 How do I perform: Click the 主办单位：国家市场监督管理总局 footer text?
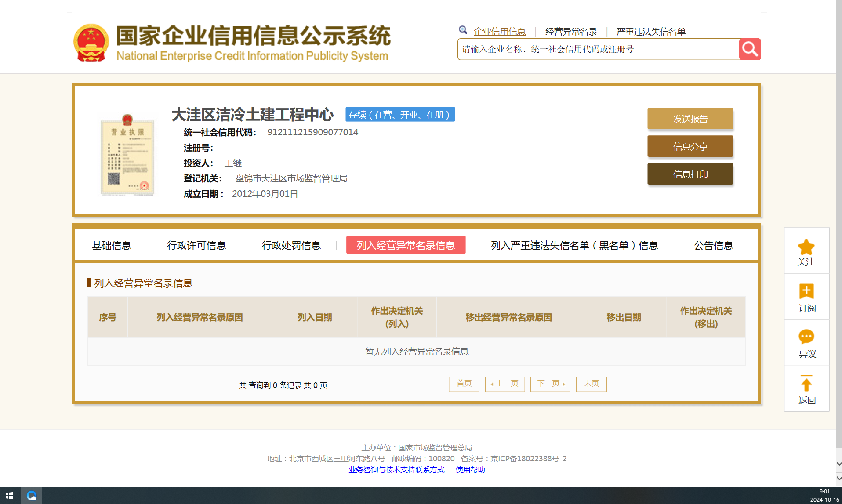(x=417, y=448)
